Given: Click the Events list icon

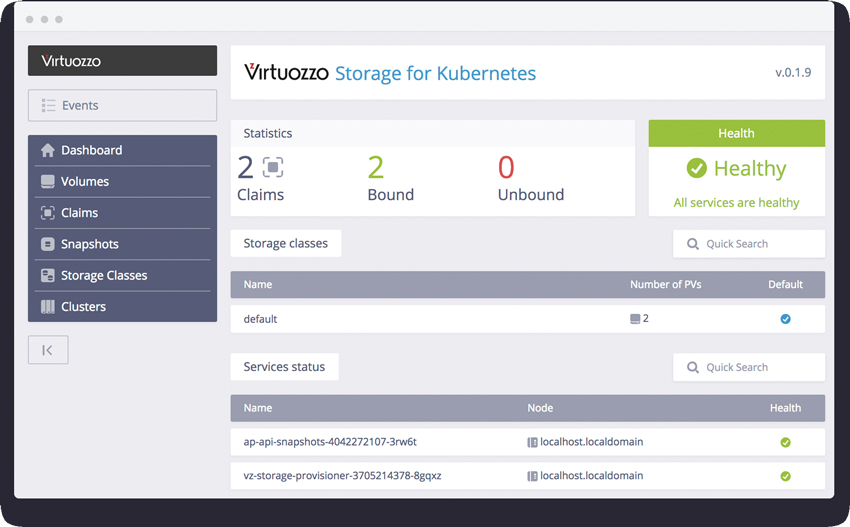Looking at the screenshot, I should point(49,105).
